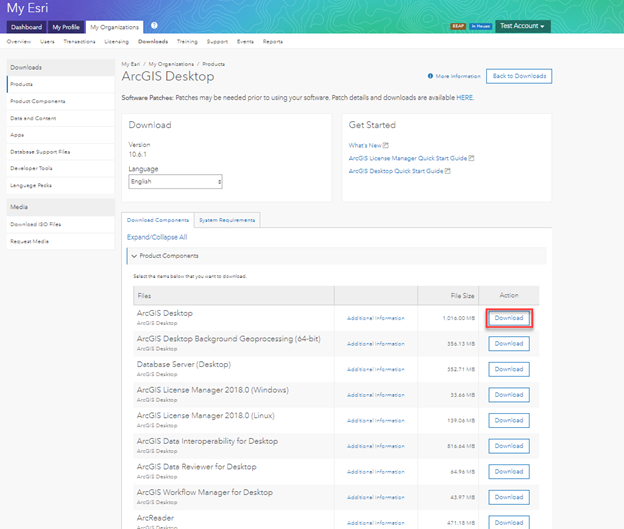Image resolution: width=624 pixels, height=529 pixels.
Task: Select Request Media in the sidebar
Action: point(60,242)
